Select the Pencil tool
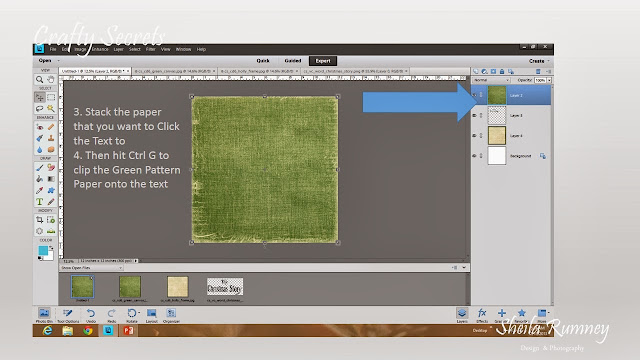The image size is (640, 360). coord(51,202)
